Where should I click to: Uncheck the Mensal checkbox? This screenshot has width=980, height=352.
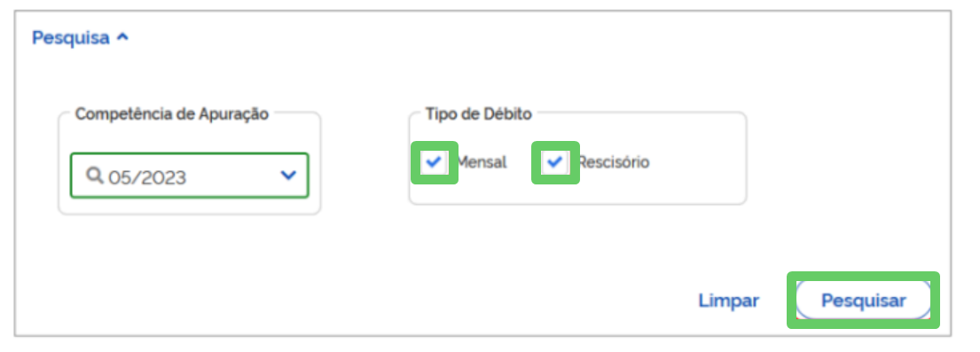435,162
